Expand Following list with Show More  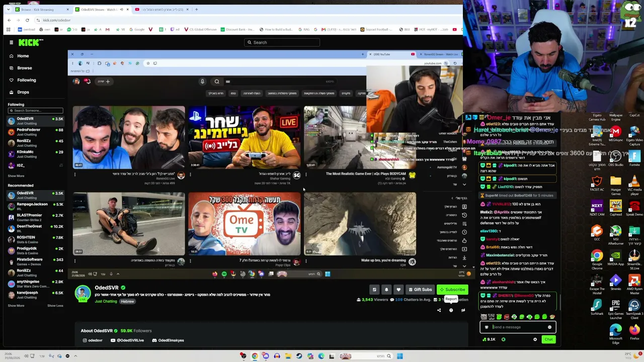tap(16, 176)
